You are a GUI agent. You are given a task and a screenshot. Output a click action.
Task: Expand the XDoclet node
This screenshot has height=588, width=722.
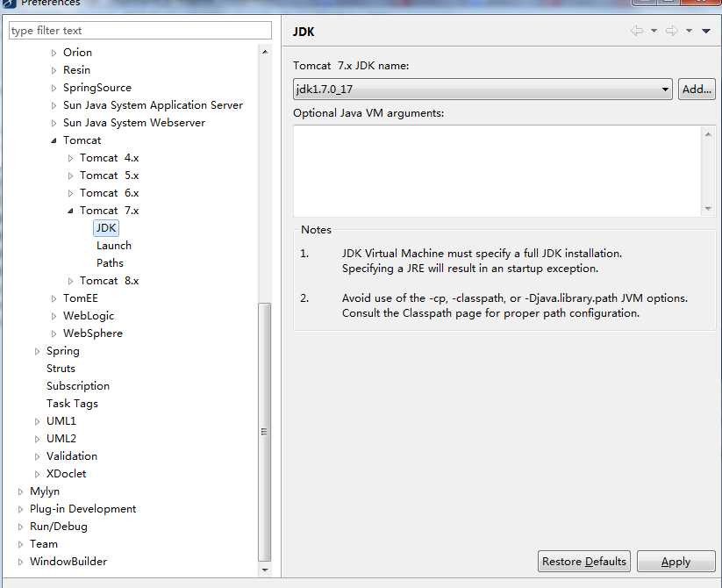tap(38, 474)
